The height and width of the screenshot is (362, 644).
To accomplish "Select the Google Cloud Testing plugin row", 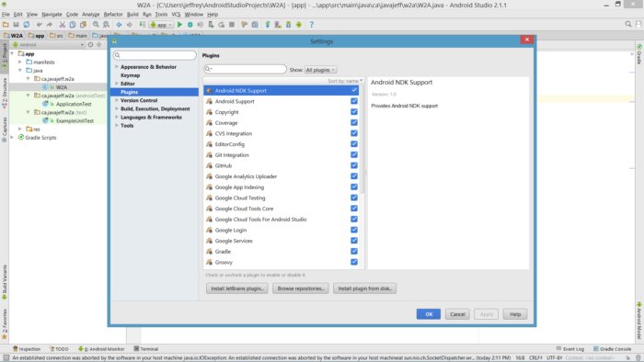I will tap(282, 198).
